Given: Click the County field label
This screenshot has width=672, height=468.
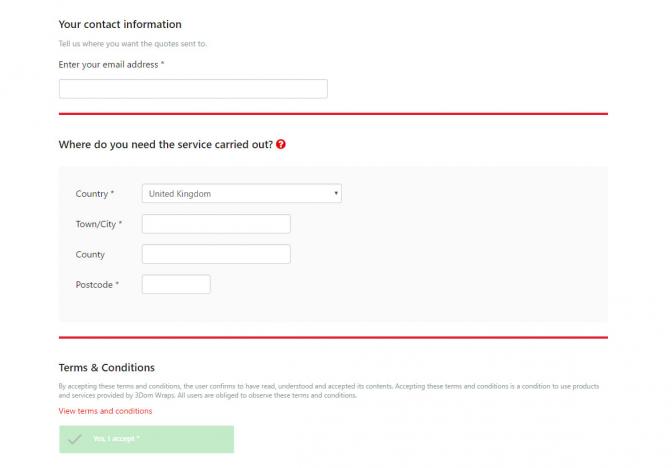Looking at the screenshot, I should click(90, 255).
